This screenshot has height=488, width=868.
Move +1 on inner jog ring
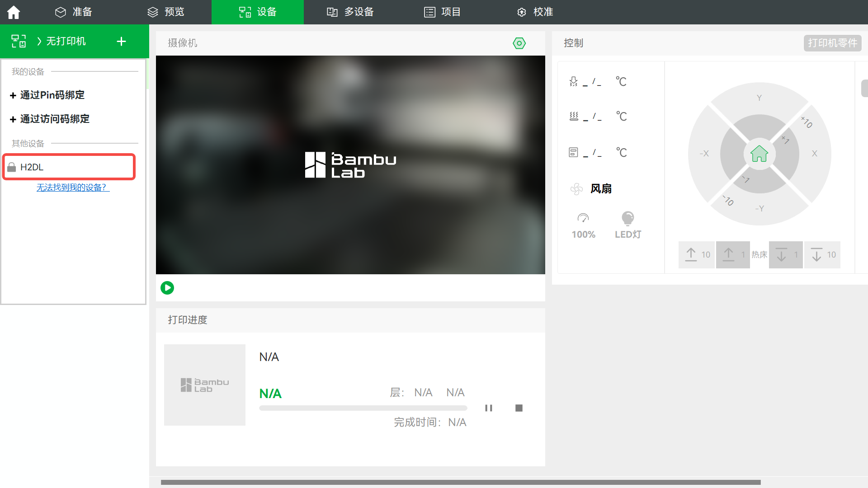click(x=785, y=140)
